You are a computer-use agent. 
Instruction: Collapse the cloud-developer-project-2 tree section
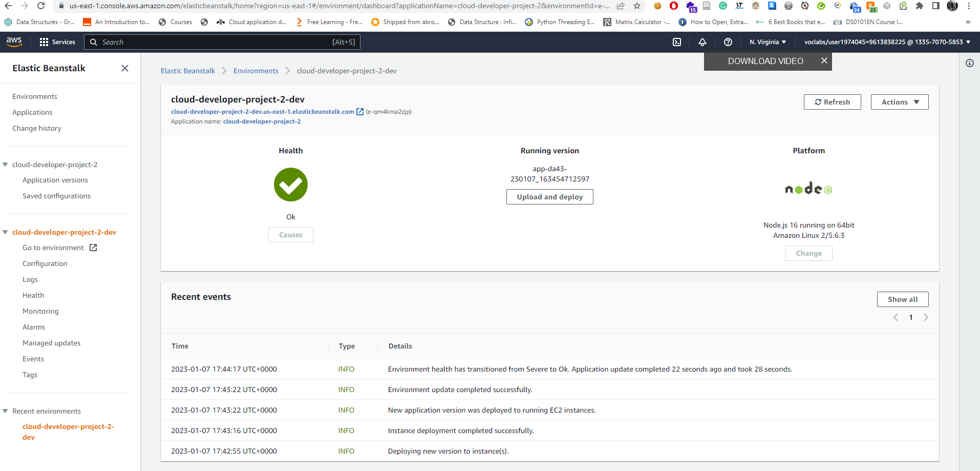pyautogui.click(x=5, y=165)
